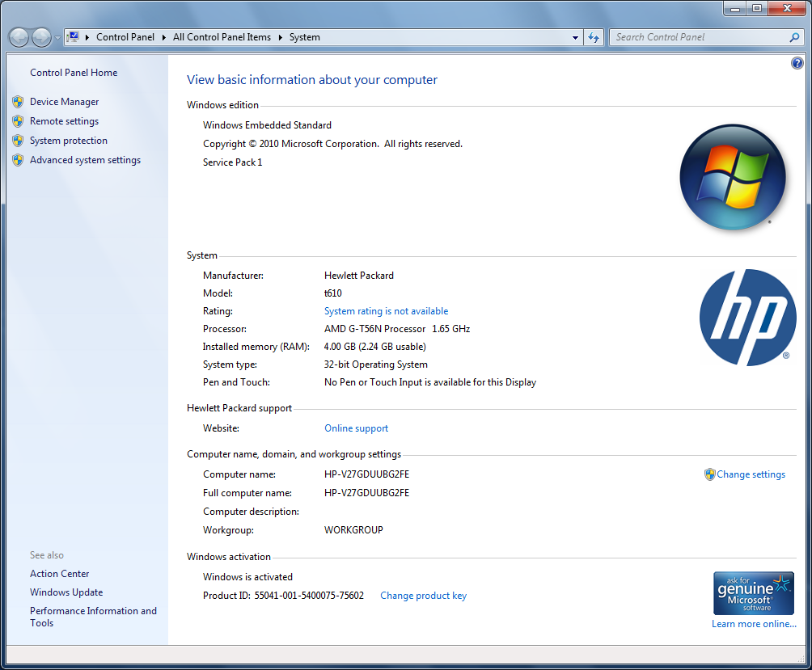Image resolution: width=812 pixels, height=670 pixels.
Task: Select Control Panel in the breadcrumb
Action: pos(125,37)
